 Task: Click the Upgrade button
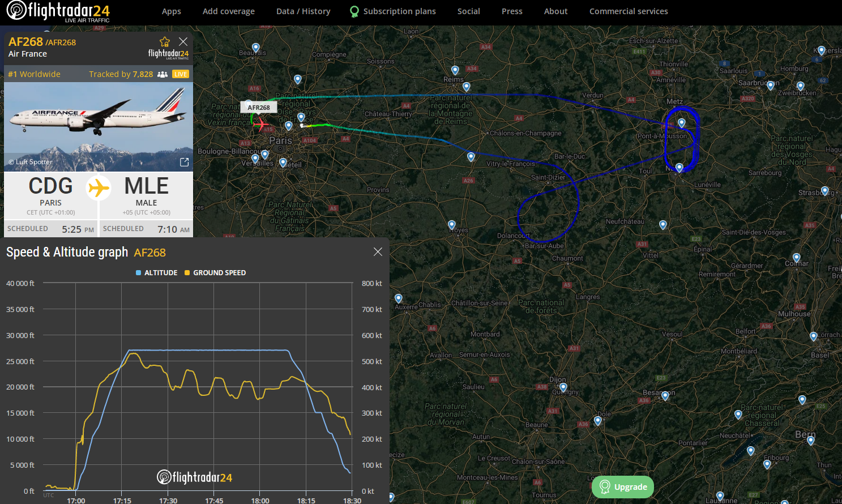coord(623,487)
